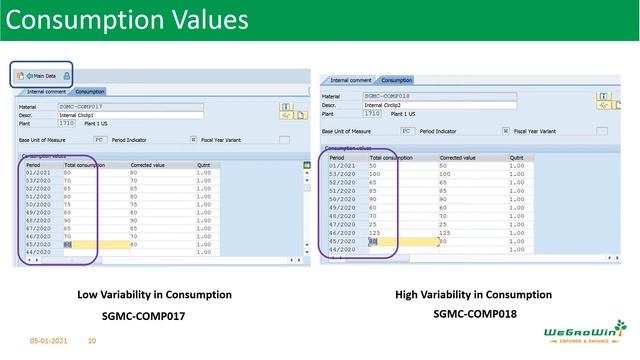
Task: Click the Period column header in the COMP017 table
Action: (x=43, y=165)
